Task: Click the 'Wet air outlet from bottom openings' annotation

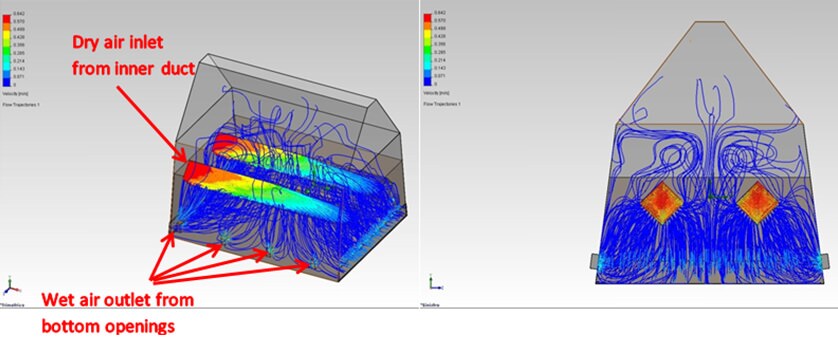Action: pyautogui.click(x=118, y=313)
